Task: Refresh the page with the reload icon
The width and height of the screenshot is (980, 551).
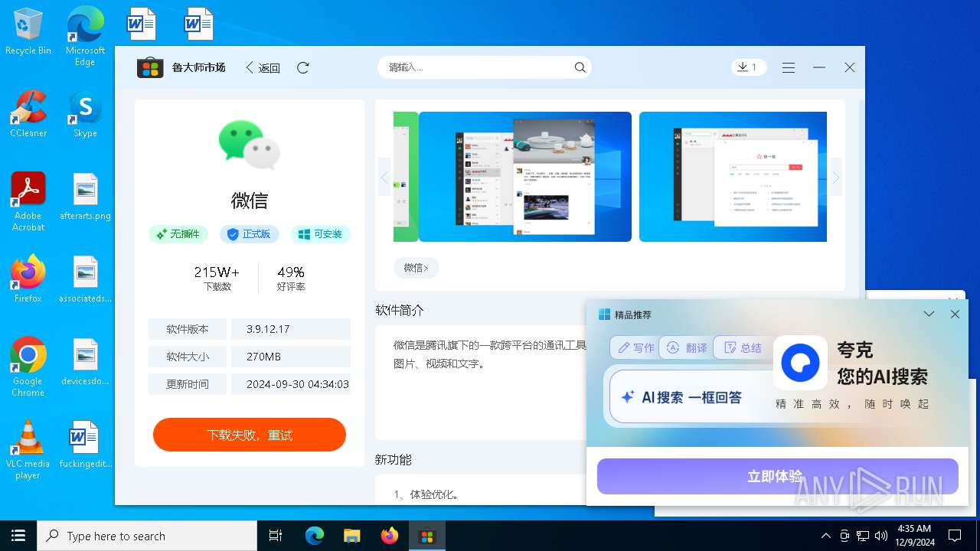Action: click(303, 67)
